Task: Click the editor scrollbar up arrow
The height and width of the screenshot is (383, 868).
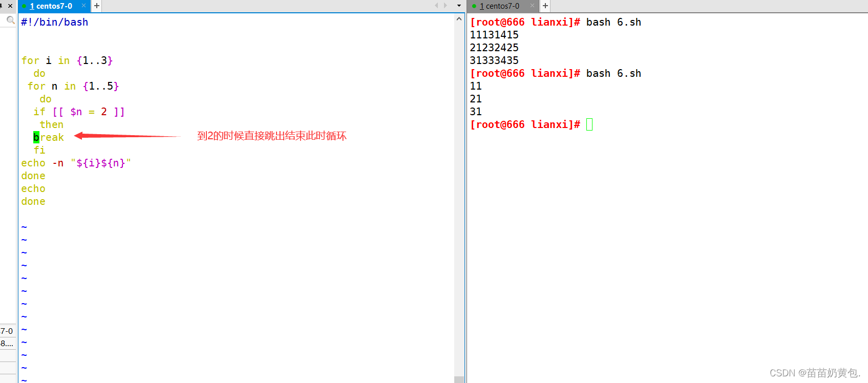Action: (459, 19)
